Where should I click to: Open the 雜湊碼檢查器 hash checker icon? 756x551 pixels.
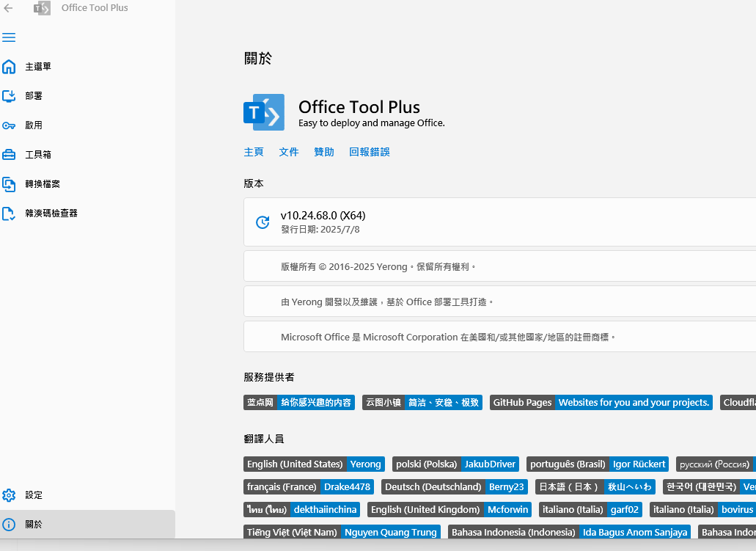pyautogui.click(x=9, y=214)
